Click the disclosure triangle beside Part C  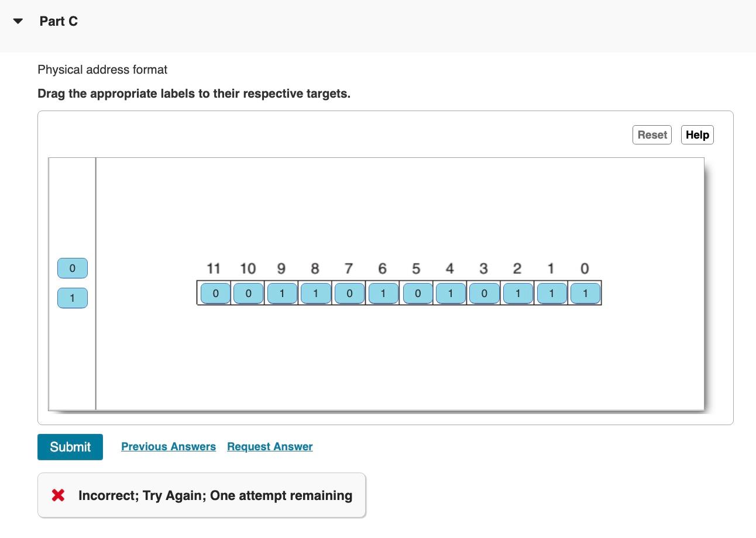[x=18, y=21]
